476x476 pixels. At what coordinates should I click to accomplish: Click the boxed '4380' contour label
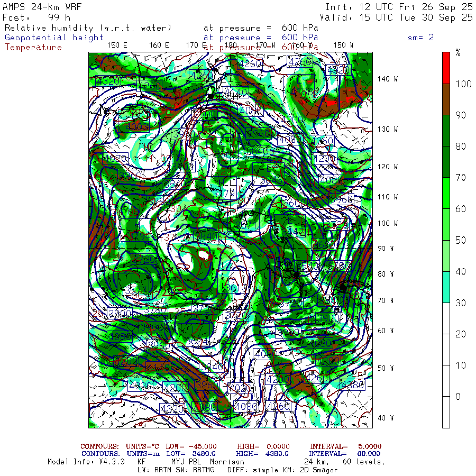pos(352,385)
